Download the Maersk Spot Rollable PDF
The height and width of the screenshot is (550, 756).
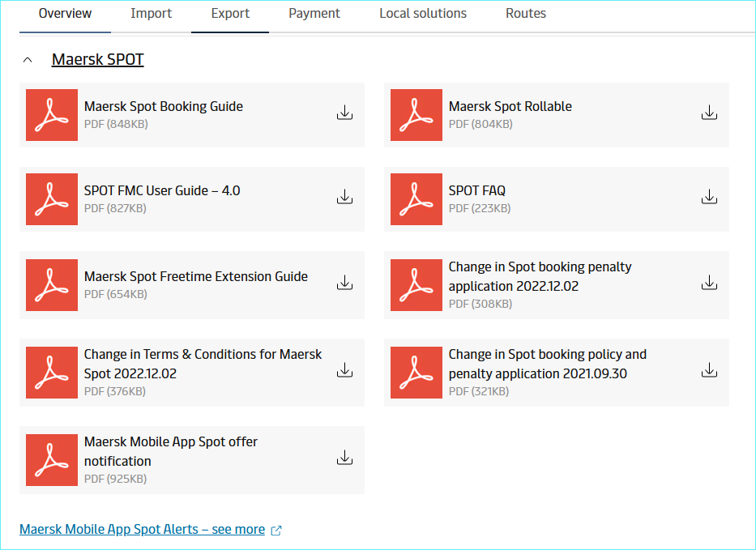click(709, 113)
